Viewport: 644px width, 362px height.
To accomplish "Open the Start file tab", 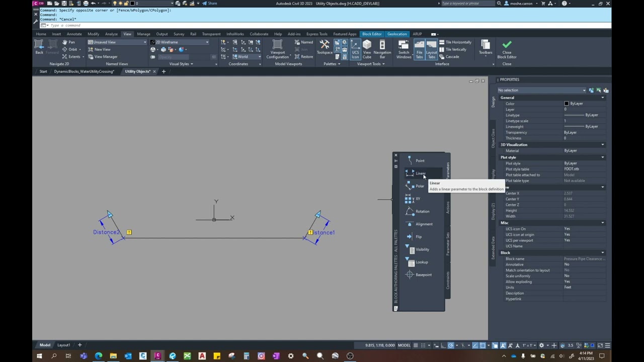I will click(43, 71).
